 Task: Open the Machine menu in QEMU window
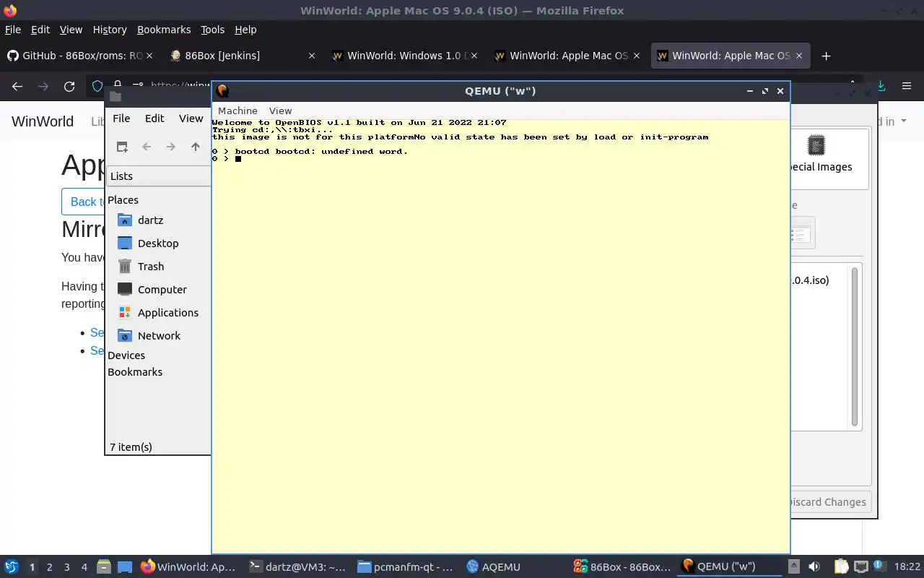237,111
